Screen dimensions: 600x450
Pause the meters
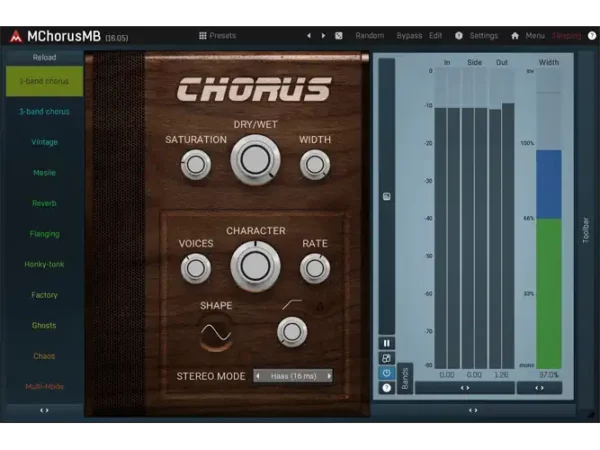[386, 343]
